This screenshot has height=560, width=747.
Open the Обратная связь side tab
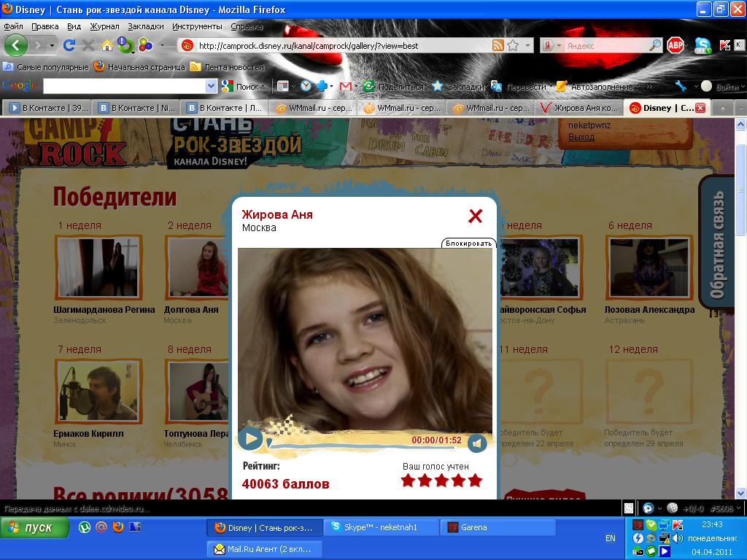[716, 243]
